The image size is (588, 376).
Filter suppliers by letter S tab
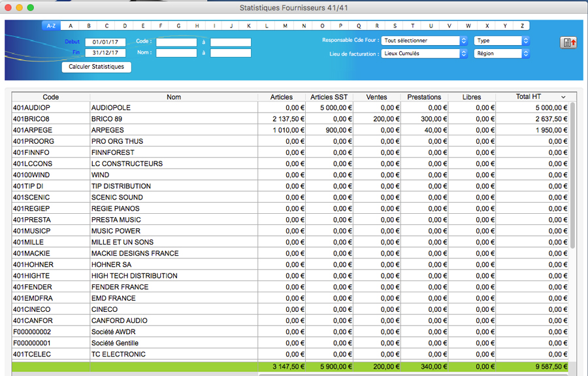395,26
